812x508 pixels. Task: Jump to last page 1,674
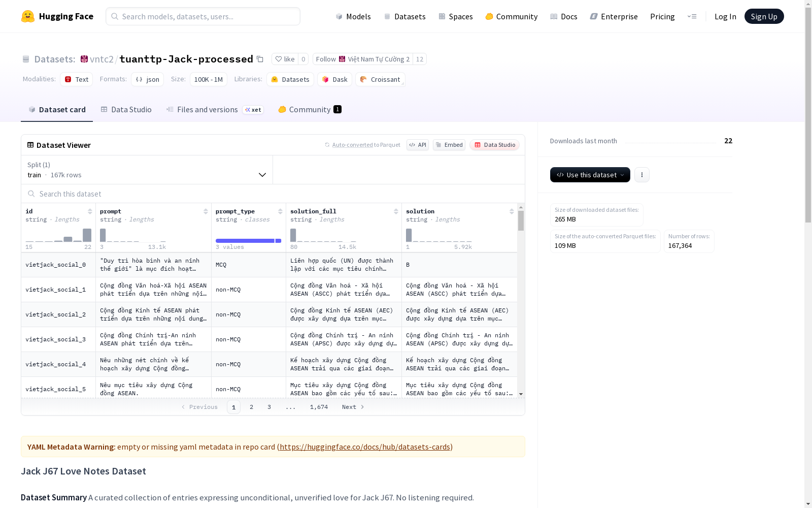click(319, 407)
